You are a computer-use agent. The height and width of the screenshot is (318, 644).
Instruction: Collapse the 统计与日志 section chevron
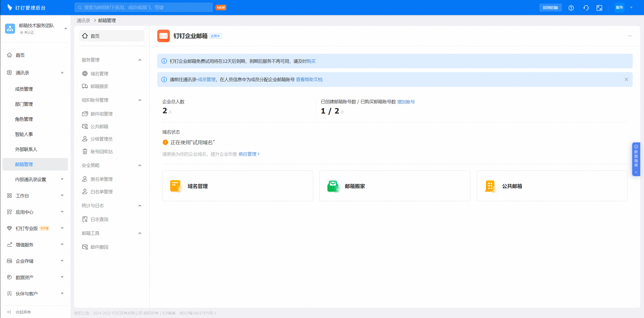pos(140,206)
